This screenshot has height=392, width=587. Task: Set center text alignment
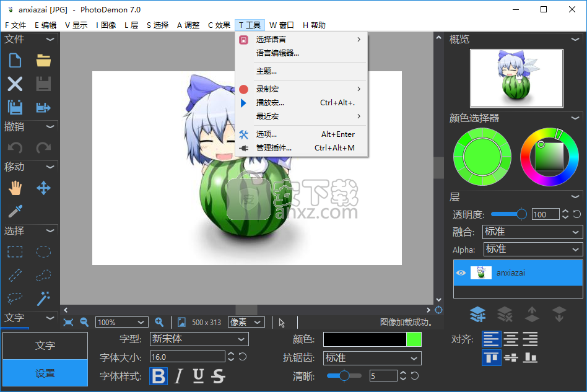tap(511, 339)
